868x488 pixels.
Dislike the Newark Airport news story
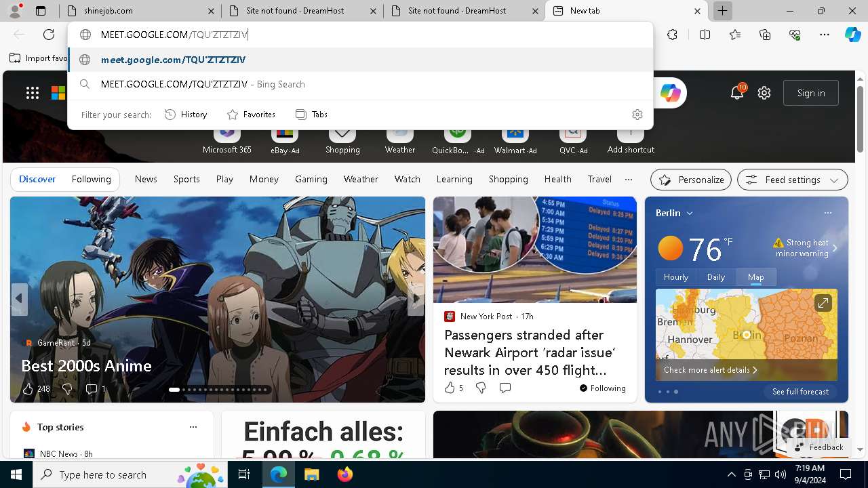(x=481, y=388)
